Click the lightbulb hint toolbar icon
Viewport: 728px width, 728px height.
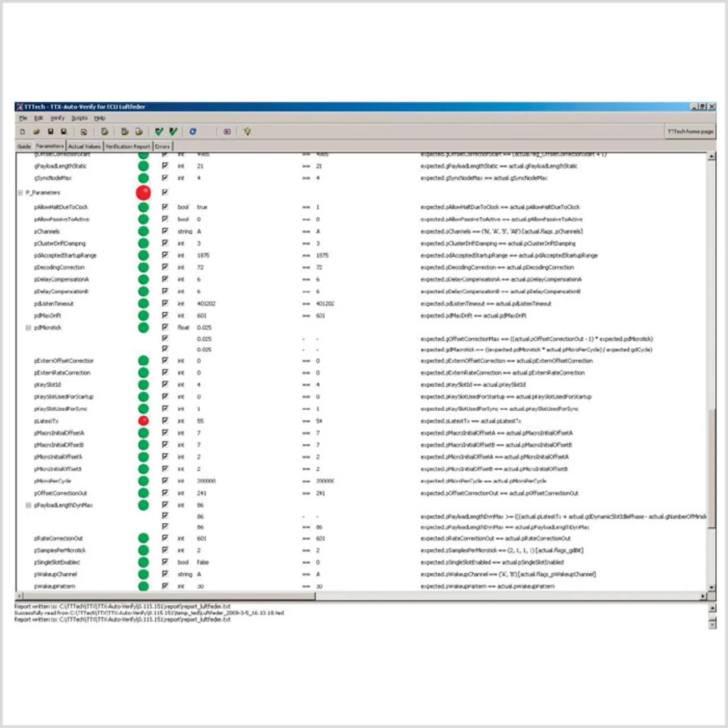point(247,131)
